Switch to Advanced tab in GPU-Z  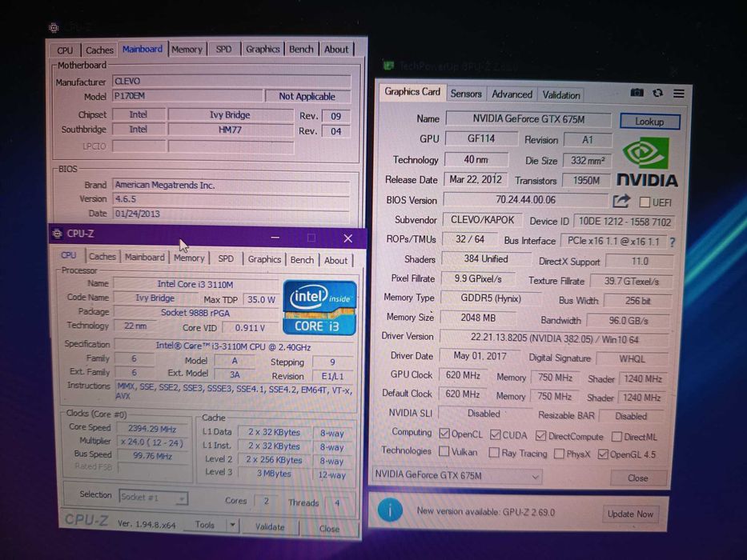(512, 94)
